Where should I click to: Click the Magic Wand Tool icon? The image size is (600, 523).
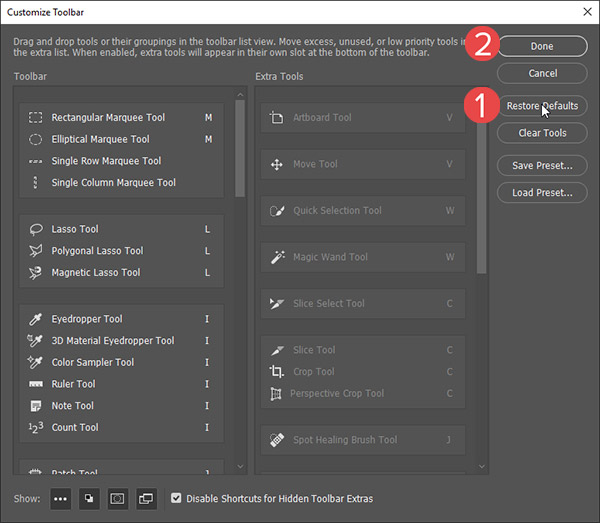point(277,257)
